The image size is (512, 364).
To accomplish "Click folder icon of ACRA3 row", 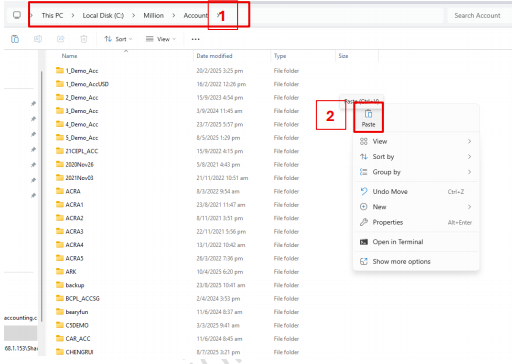I will (60, 231).
